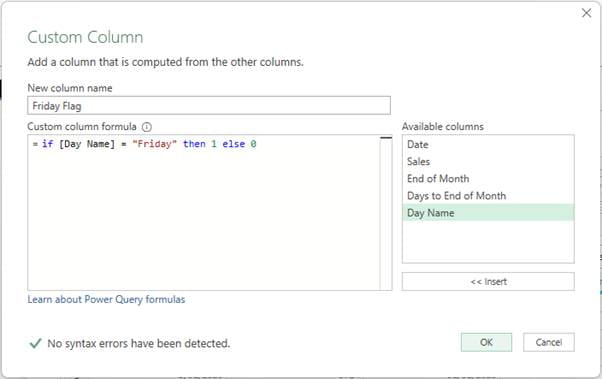Image resolution: width=602 pixels, height=379 pixels.
Task: Click the [Day Name] reference in formula
Action: click(87, 144)
